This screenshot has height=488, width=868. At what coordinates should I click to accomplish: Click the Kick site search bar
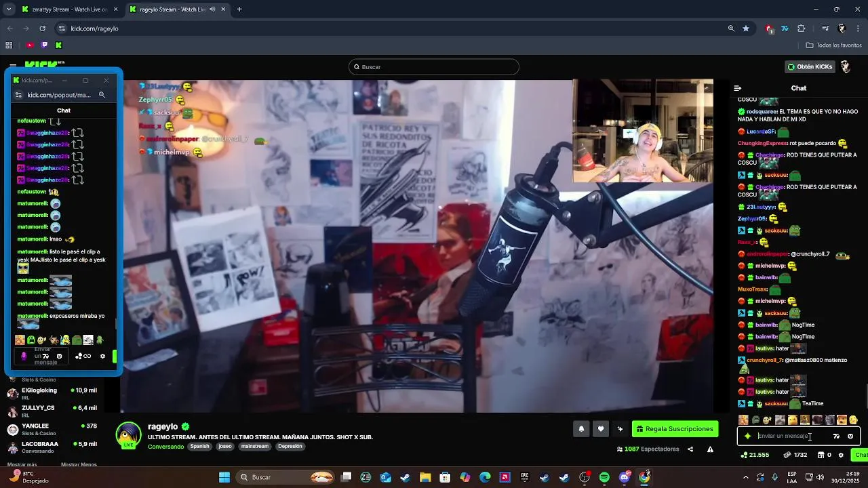(434, 66)
